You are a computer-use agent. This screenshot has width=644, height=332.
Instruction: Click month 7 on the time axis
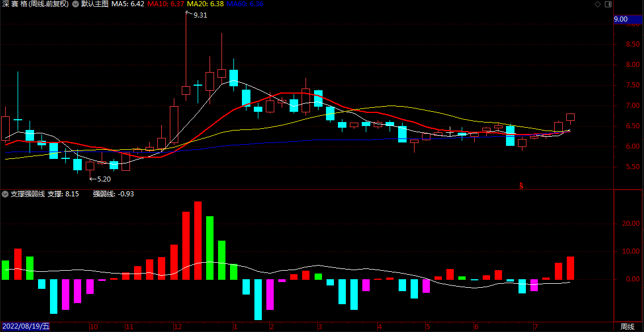(536, 327)
